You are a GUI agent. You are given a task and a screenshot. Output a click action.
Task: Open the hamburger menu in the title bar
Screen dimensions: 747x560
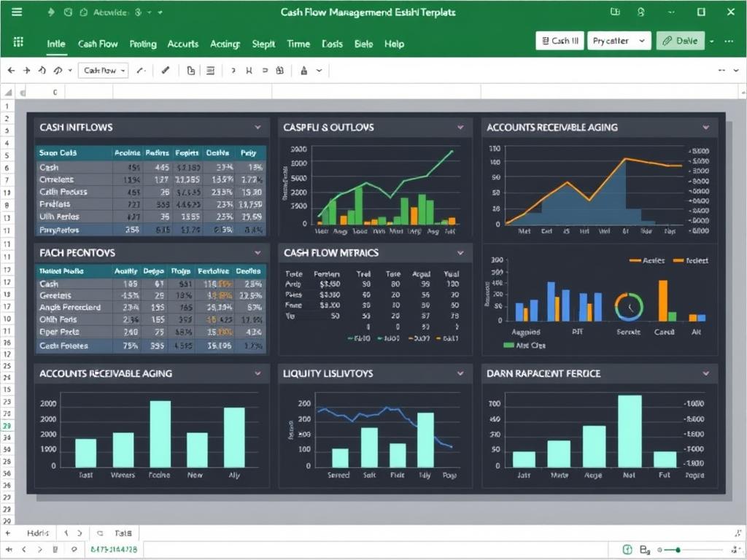click(18, 11)
